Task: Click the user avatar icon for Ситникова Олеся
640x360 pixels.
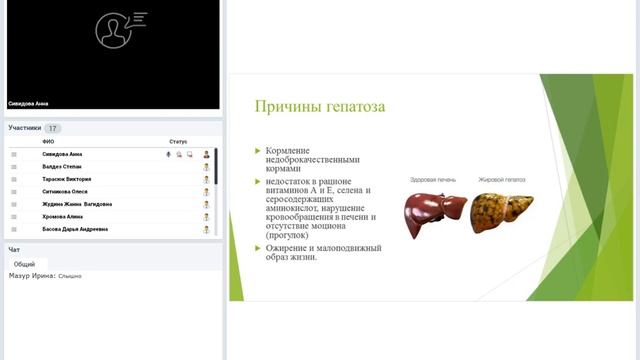Action: click(207, 192)
